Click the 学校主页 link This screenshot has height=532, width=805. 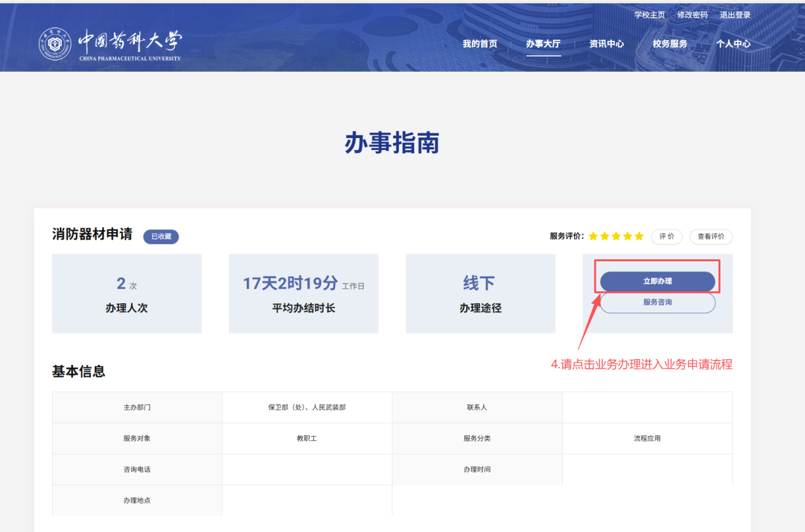point(649,15)
